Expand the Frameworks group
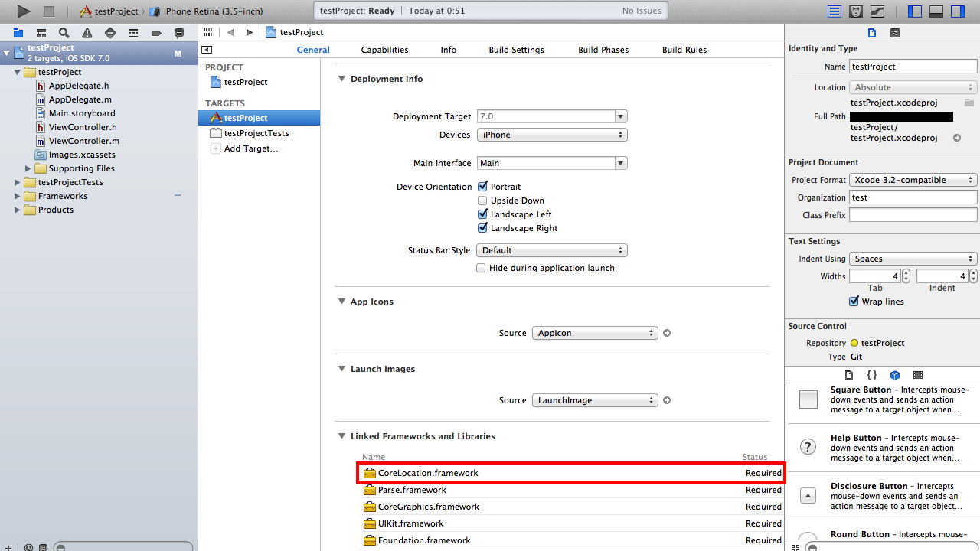The width and height of the screenshot is (980, 551). tap(18, 196)
